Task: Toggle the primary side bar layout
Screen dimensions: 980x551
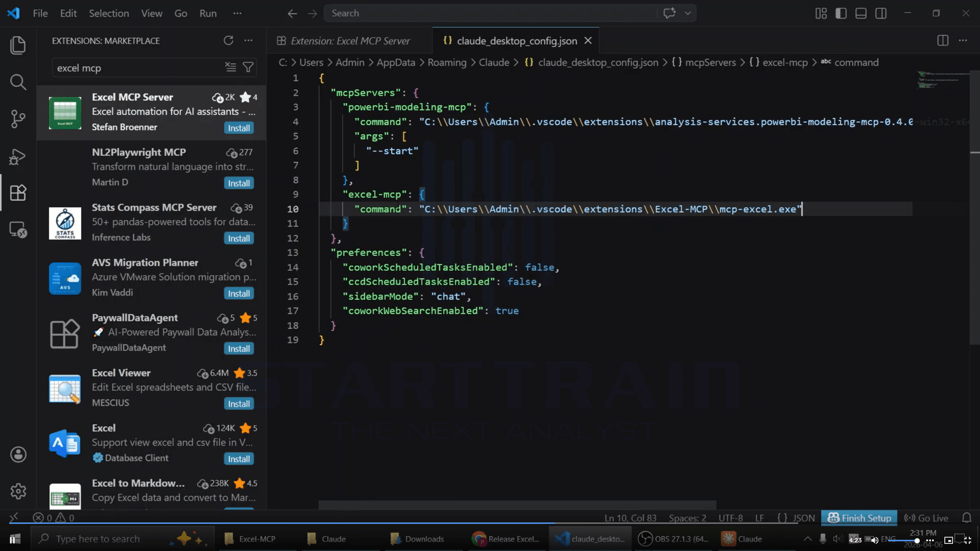Action: 841,13
